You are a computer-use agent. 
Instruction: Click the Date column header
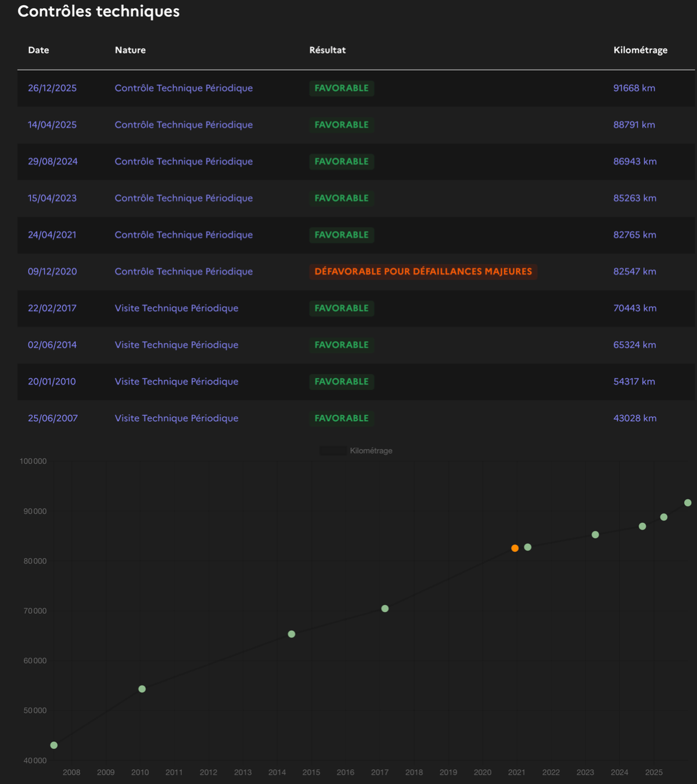click(38, 50)
